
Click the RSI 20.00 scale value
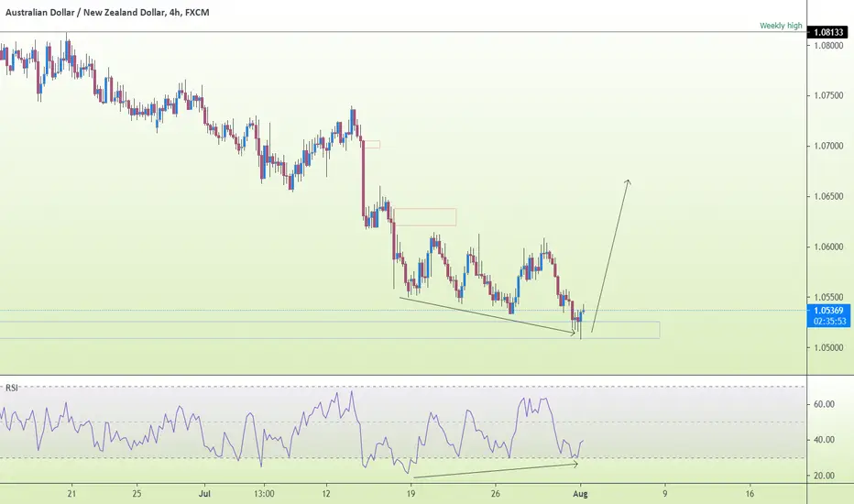[824, 476]
